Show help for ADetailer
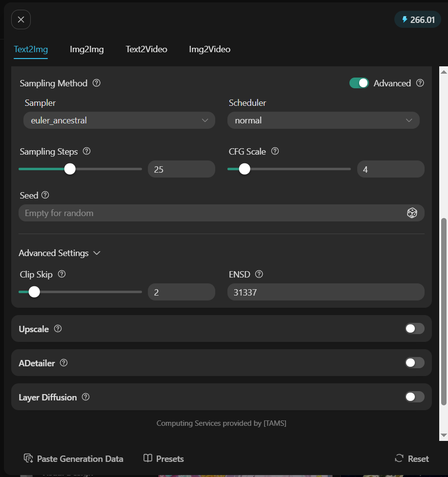 [63, 363]
